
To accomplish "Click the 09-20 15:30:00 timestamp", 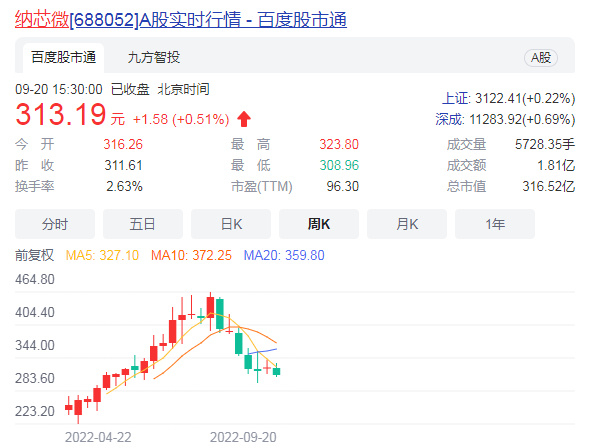I will point(59,90).
